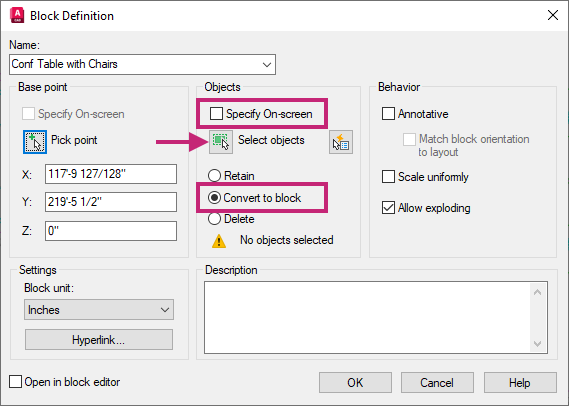Choose the Delete radio option
Image resolution: width=569 pixels, height=406 pixels.
214,219
